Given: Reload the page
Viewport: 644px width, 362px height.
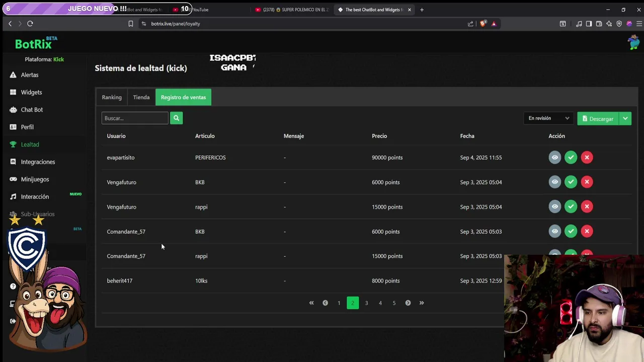Looking at the screenshot, I should coord(30,24).
